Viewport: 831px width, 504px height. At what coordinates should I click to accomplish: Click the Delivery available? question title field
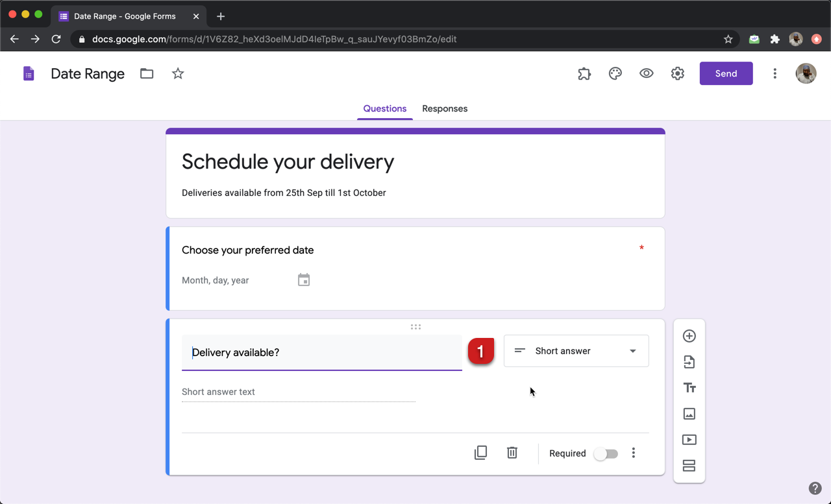pyautogui.click(x=322, y=352)
